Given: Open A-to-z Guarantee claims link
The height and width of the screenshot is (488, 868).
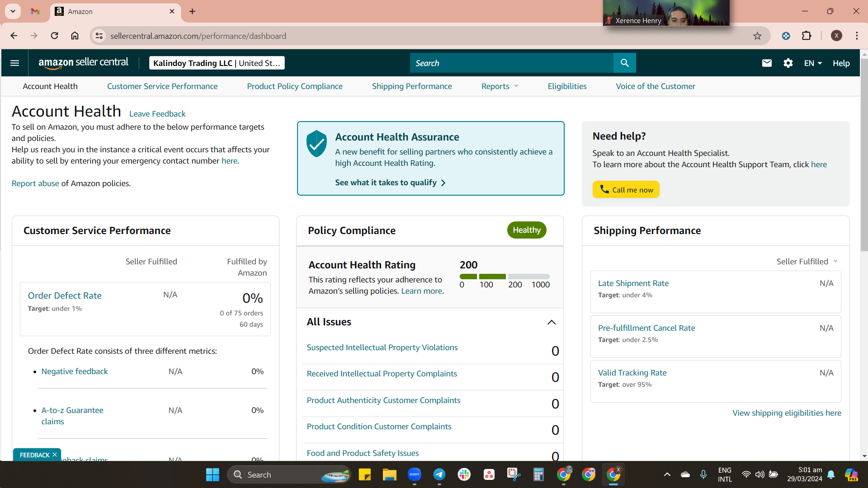Looking at the screenshot, I should 72,416.
